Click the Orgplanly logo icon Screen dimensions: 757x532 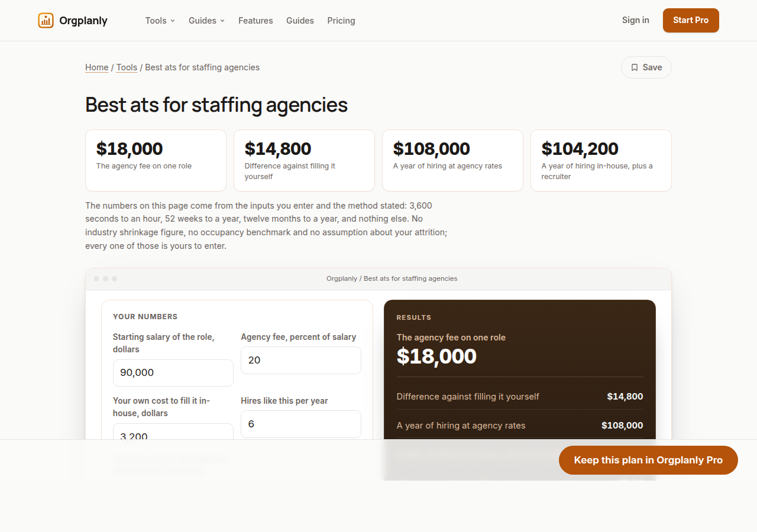point(46,20)
